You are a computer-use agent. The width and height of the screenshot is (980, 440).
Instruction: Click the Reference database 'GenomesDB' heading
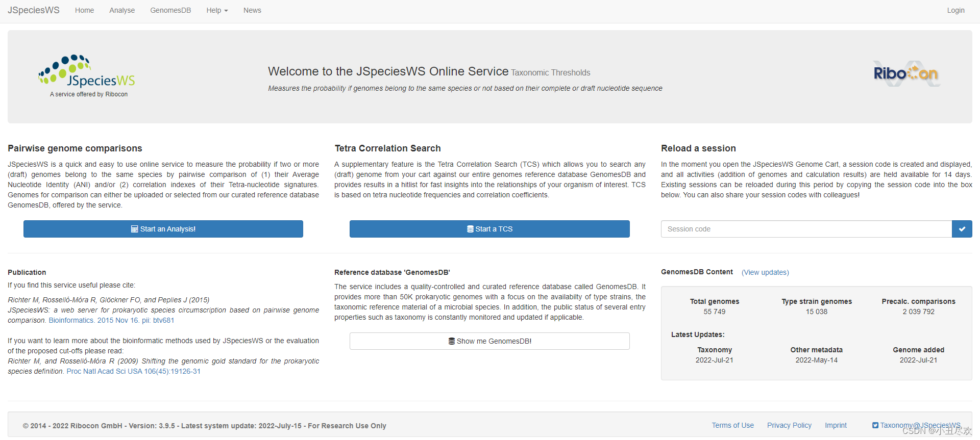point(392,272)
